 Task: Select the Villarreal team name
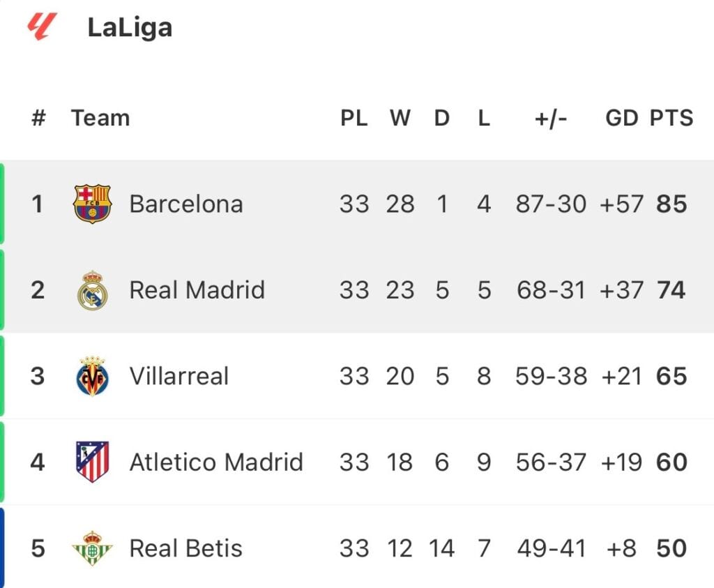pyautogui.click(x=179, y=376)
